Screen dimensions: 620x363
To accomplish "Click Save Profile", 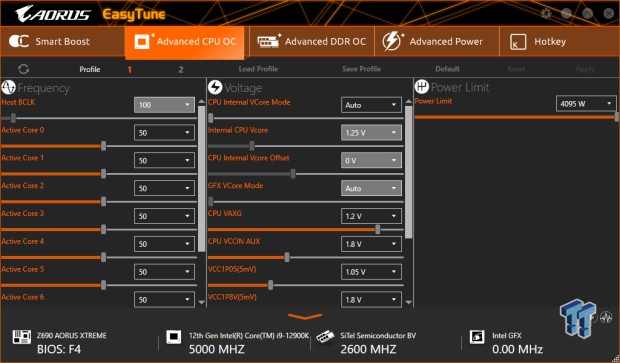I will click(361, 69).
